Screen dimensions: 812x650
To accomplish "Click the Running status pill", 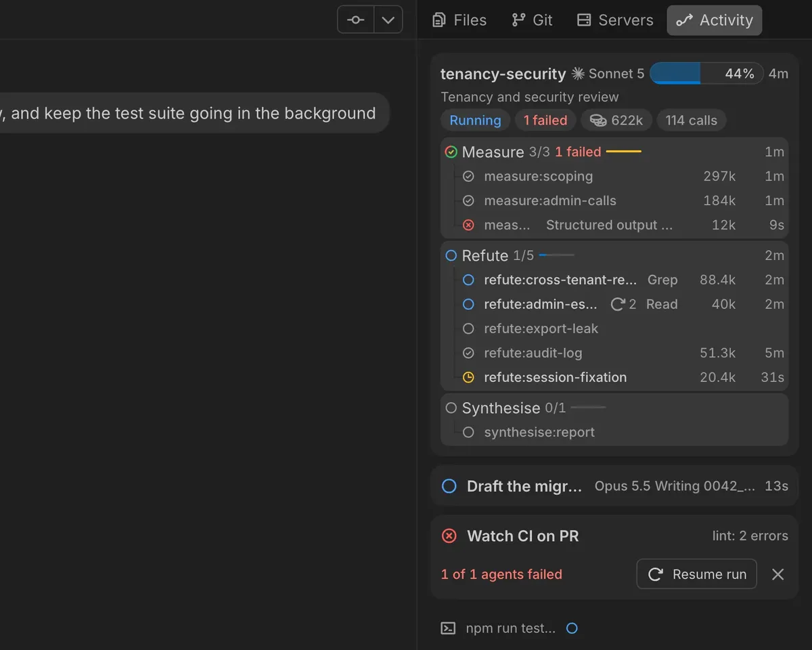I will click(x=475, y=121).
